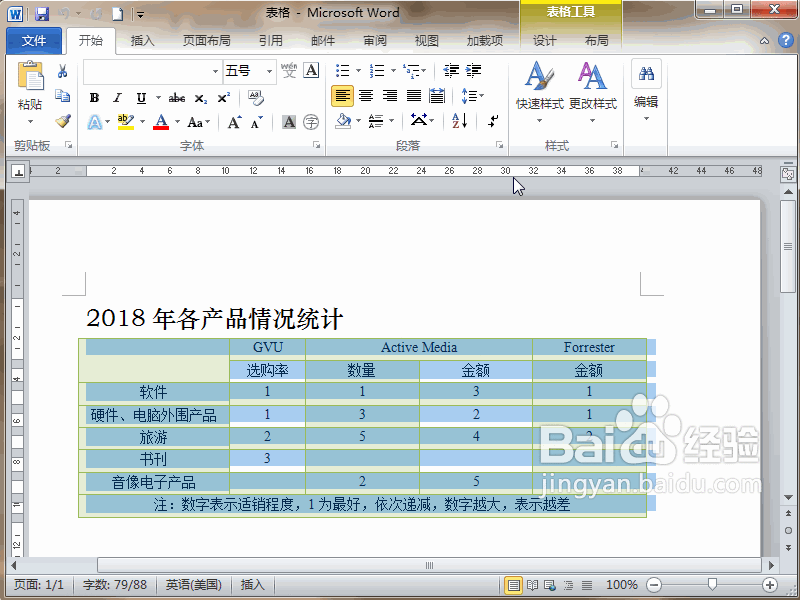Open the Line Spacing dropdown
Screen dimensions: 800x600
[472, 95]
